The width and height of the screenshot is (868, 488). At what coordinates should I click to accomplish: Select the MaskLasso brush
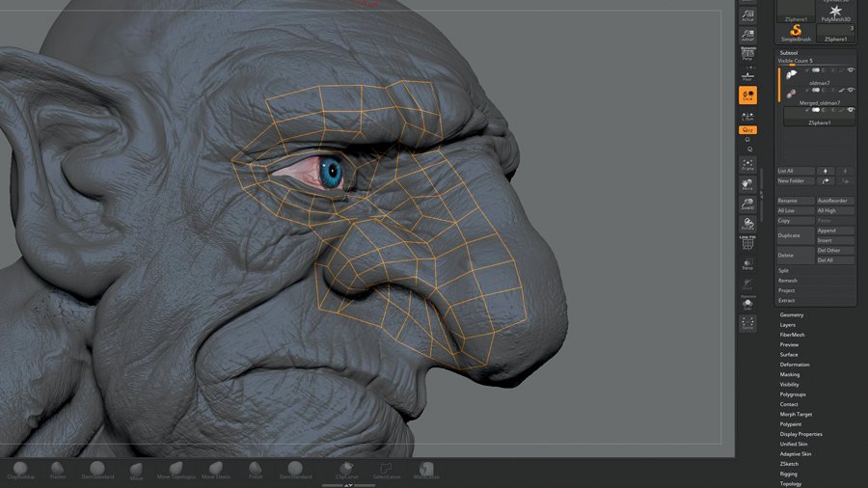coord(426,471)
